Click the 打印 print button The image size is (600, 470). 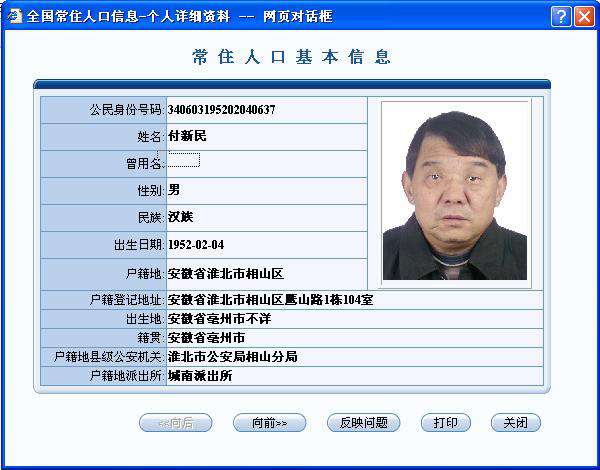[445, 423]
